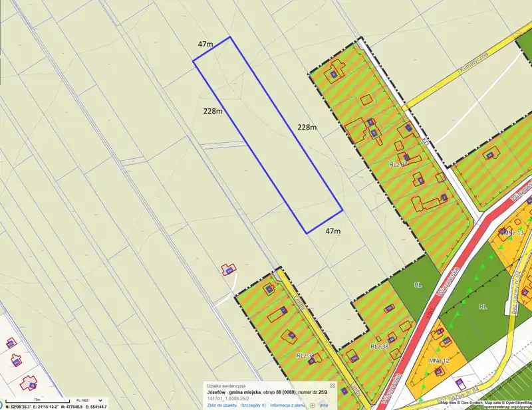Open the PL-1992 coordinate system dropdown
The height and width of the screenshot is (410, 532).
click(89, 401)
